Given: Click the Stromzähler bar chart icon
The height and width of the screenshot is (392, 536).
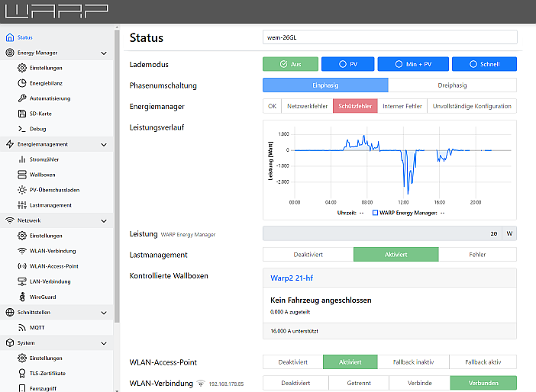Looking at the screenshot, I should coord(22,159).
